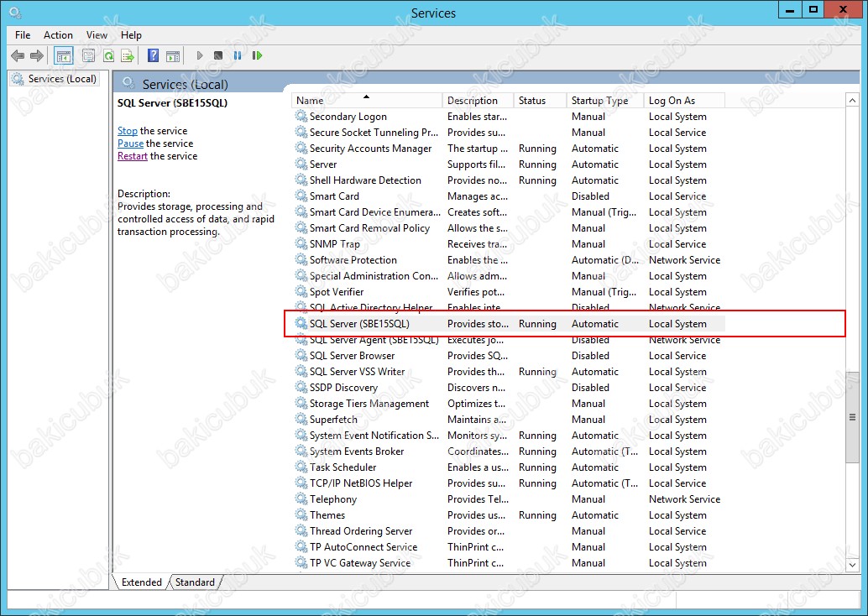868x616 pixels.
Task: Sort by the Description column header
Action: [x=478, y=100]
